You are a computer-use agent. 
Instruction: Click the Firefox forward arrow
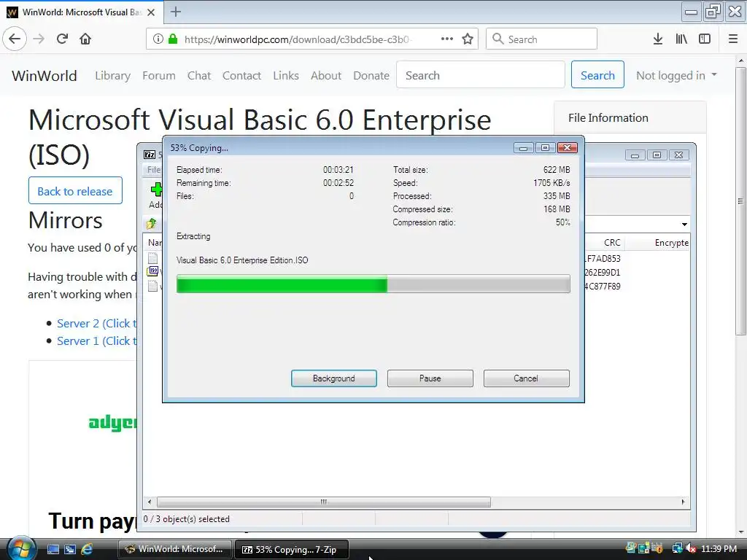point(39,39)
